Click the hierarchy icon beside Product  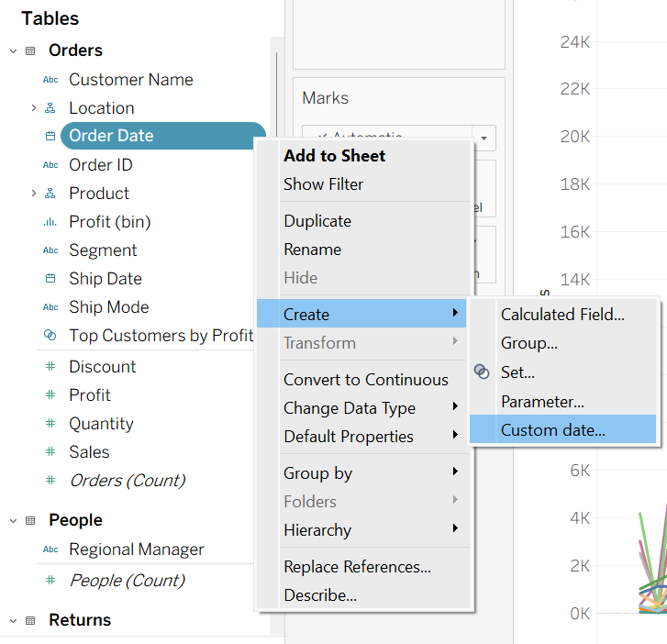click(50, 194)
